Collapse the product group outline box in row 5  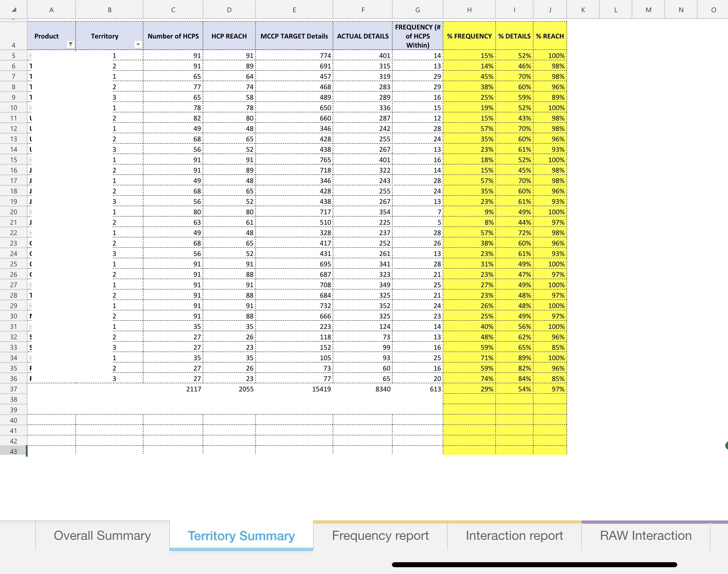[30, 56]
